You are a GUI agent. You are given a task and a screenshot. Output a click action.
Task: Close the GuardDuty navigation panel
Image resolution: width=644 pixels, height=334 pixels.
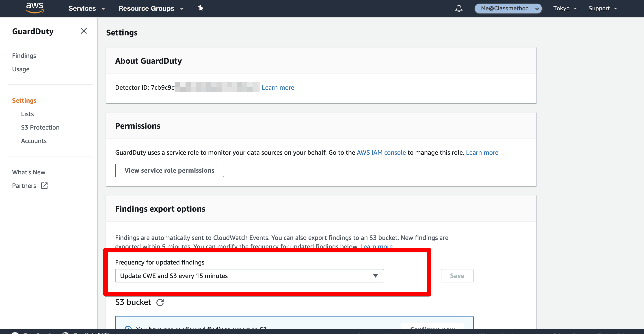84,31
